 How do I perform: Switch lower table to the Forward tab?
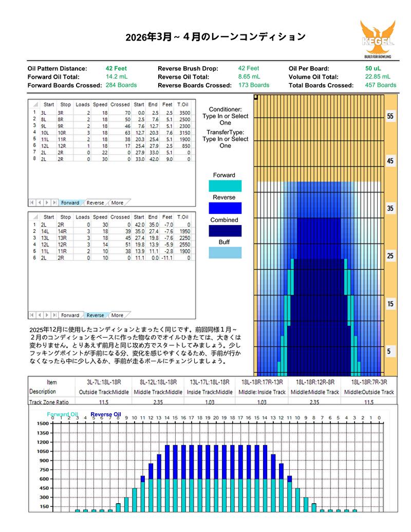(x=70, y=315)
